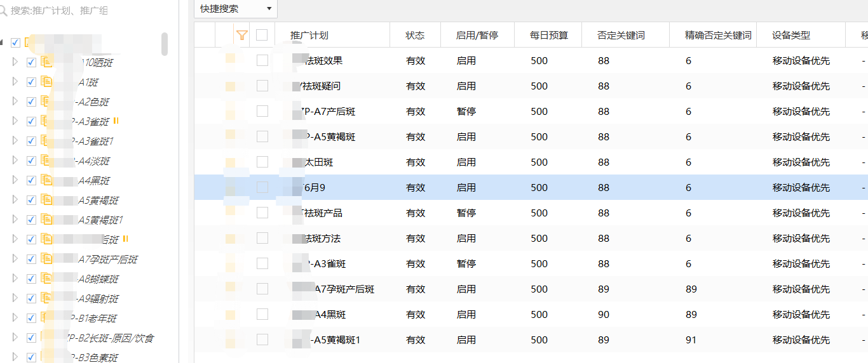Expand the A3雀斑1 tree node
Image resolution: width=868 pixels, height=363 pixels.
point(15,141)
